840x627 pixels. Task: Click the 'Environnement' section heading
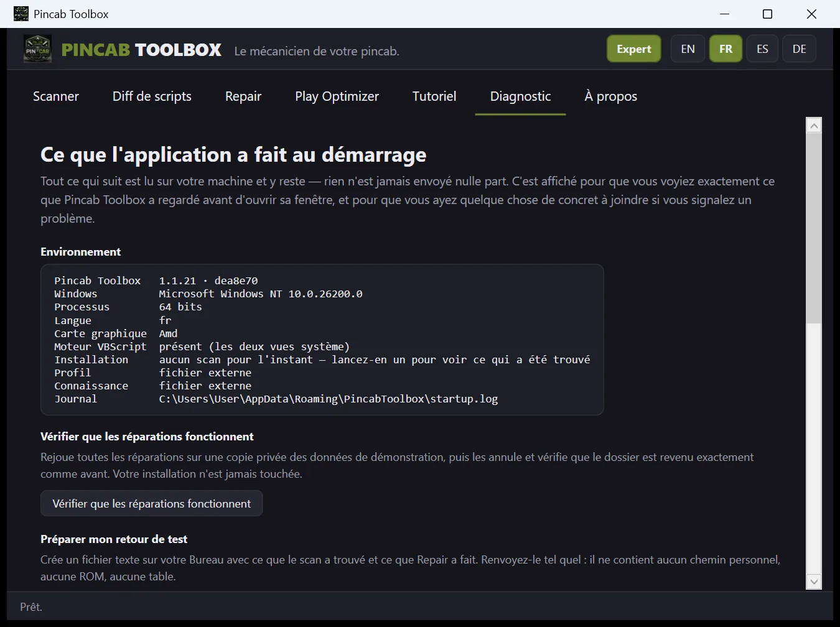click(81, 252)
